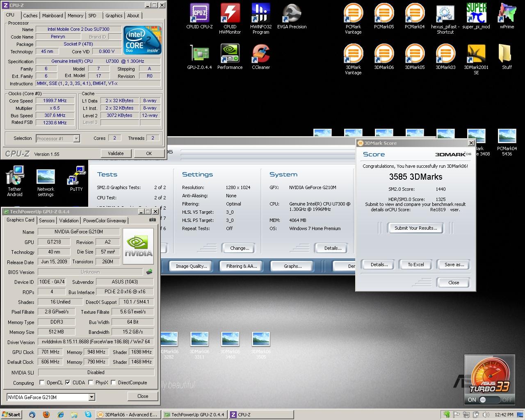
Task: Launch EVGA Precision desktop icon
Action: 292,16
